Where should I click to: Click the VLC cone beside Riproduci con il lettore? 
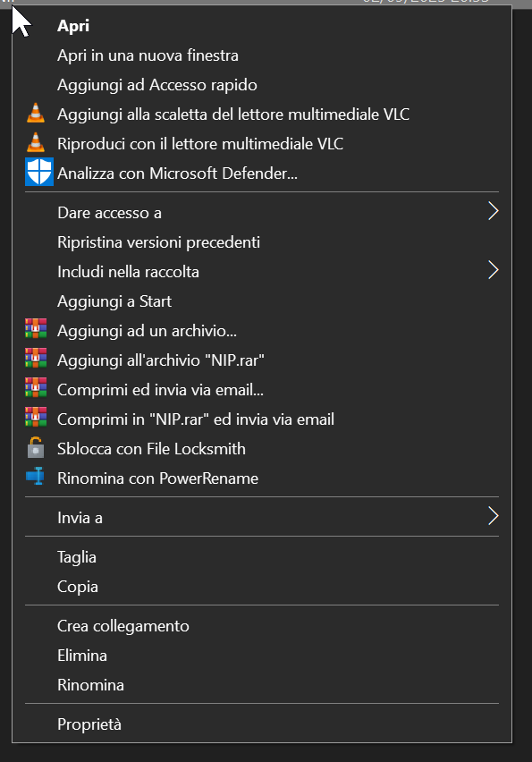point(36,143)
